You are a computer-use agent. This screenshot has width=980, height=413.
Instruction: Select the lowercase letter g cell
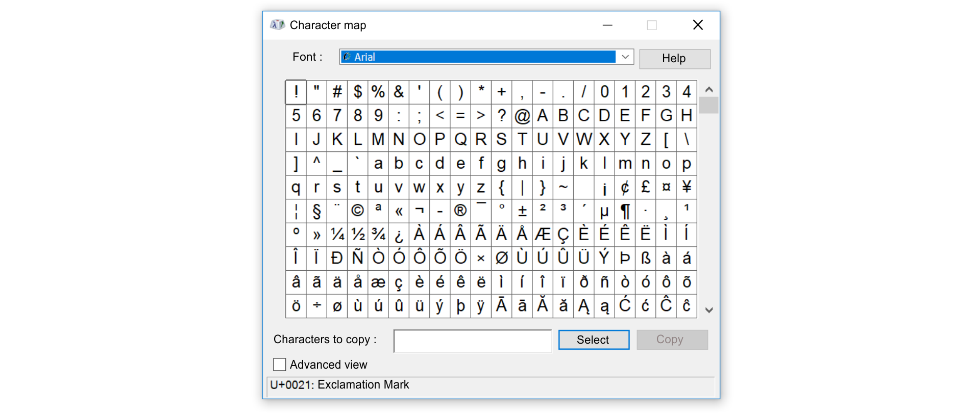[x=501, y=164]
